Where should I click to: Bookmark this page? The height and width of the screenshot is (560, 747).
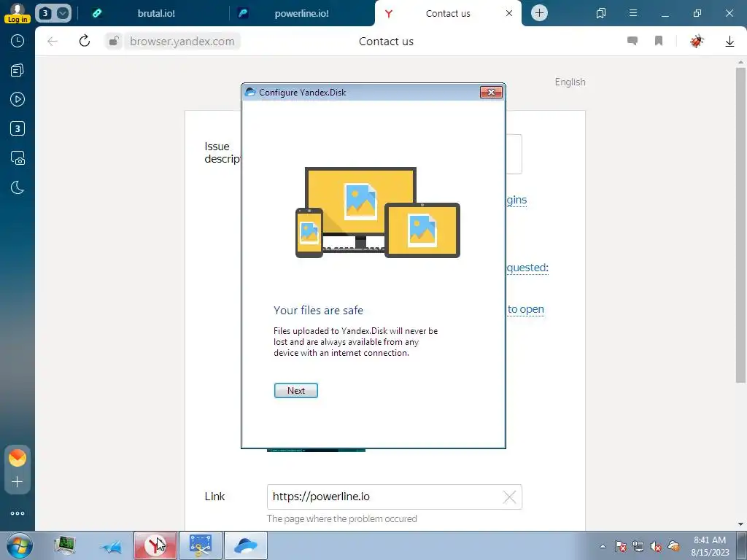(x=659, y=41)
